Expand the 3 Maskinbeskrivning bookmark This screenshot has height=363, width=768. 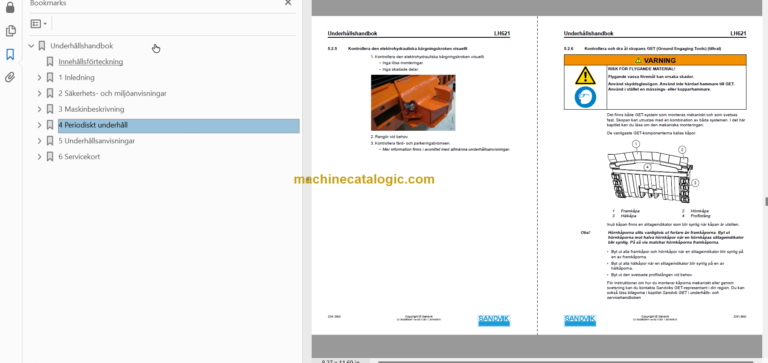(40, 109)
